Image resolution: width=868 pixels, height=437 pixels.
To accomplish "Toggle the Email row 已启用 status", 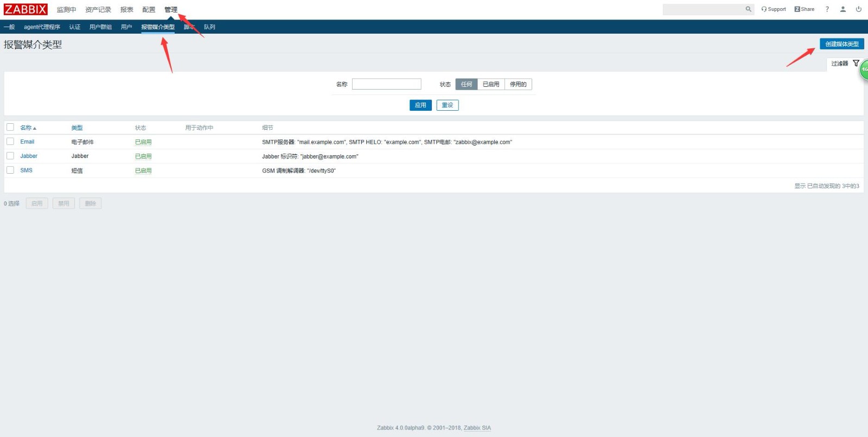I will 143,142.
